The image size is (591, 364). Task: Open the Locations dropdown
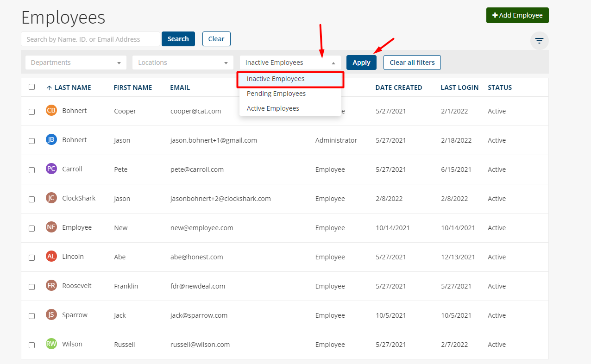coord(183,63)
